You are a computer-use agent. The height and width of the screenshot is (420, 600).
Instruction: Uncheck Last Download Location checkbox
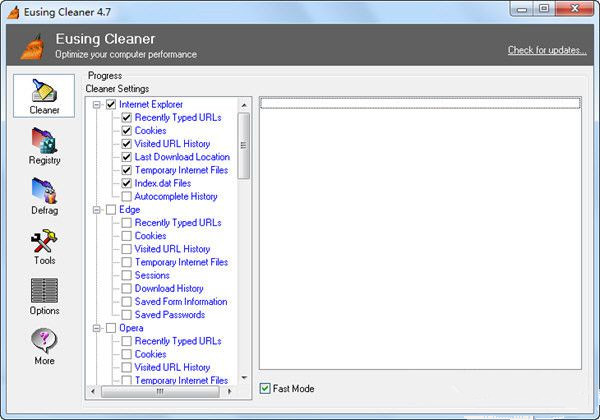[x=127, y=157]
